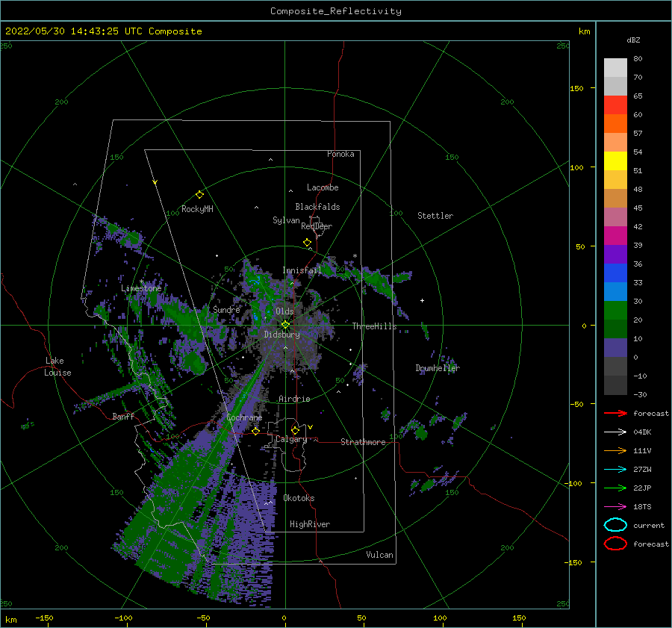Screen dimensions: 672x628
Task: Click the dBZ legend heading
Action: 633,40
